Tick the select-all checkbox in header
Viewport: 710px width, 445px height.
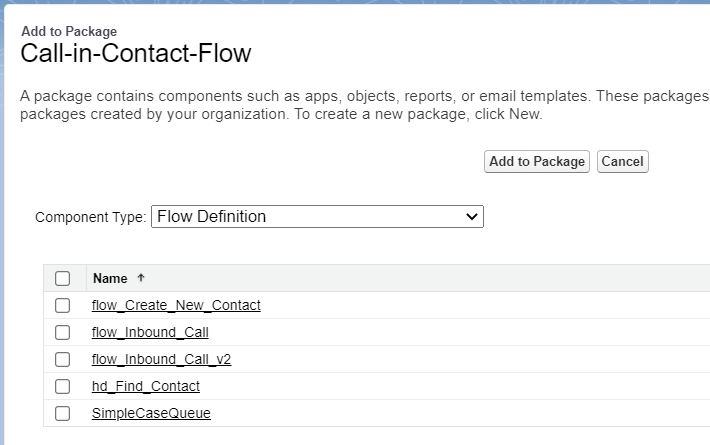click(x=62, y=278)
